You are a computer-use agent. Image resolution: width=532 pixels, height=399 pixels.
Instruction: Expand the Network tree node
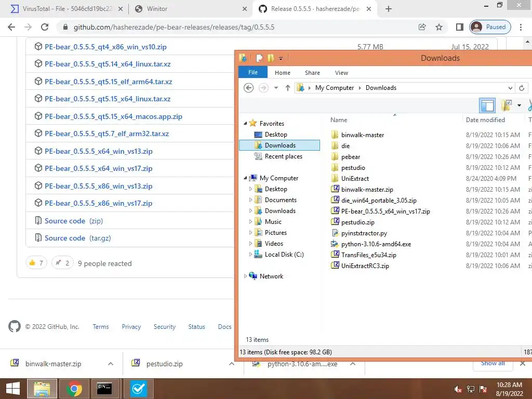(245, 276)
